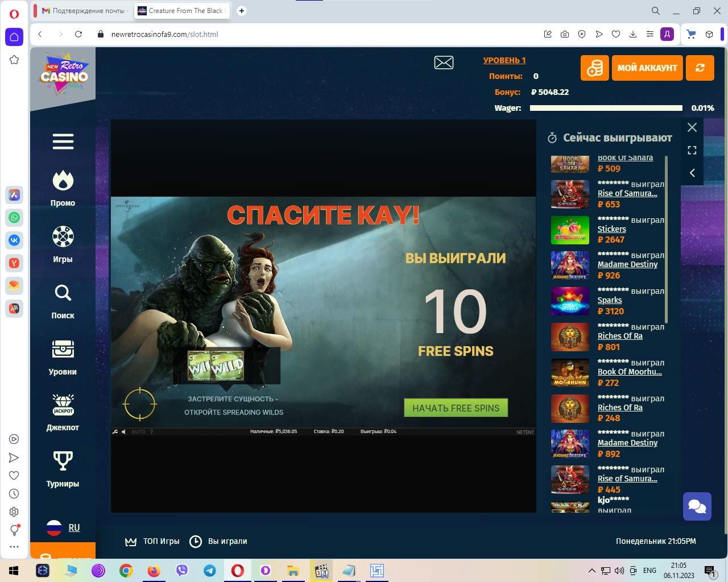Open the Игры casino chip icon
The height and width of the screenshot is (582, 728).
63,236
